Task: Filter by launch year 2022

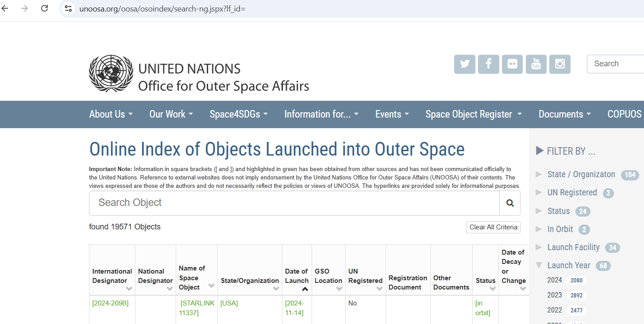Action: (555, 310)
